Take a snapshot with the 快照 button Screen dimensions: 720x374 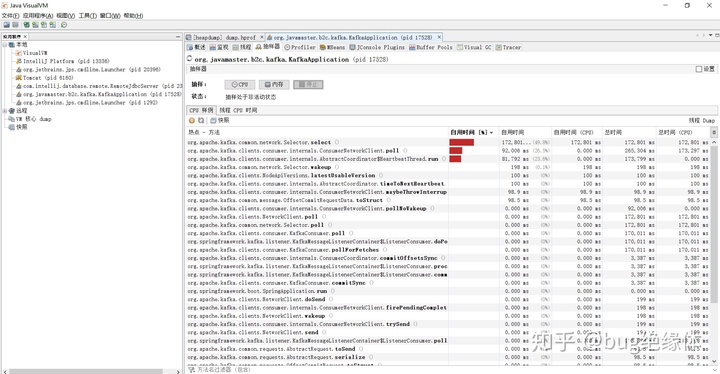tap(220, 120)
